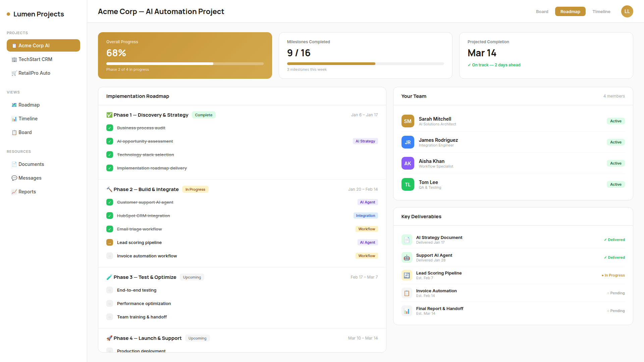This screenshot has height=362, width=644.
Task: Uncheck the Business process audit checkbox
Action: [110, 128]
